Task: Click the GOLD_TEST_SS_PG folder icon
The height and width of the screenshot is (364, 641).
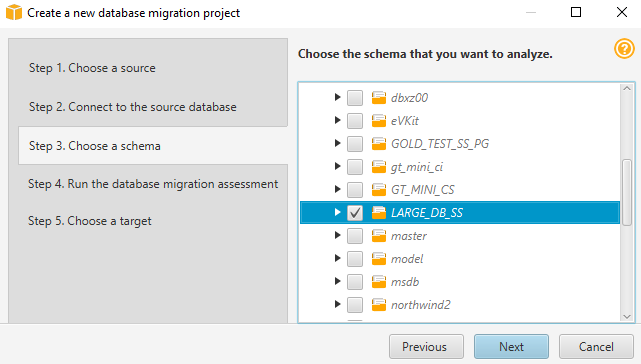Action: coord(379,144)
